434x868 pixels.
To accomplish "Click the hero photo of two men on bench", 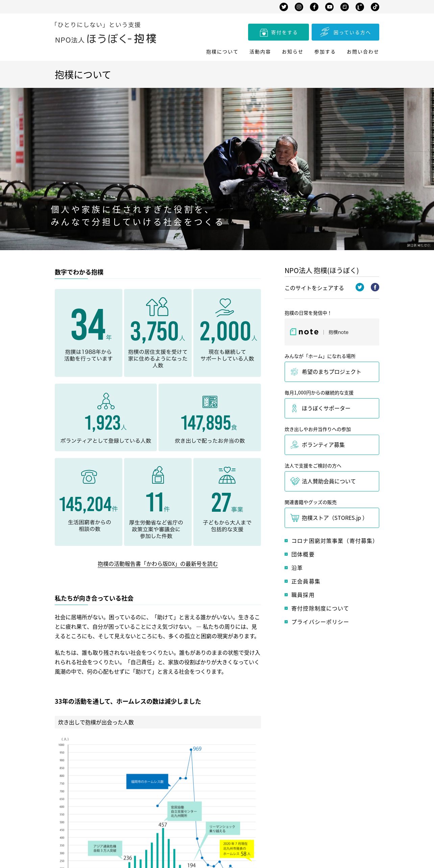I will 217,169.
